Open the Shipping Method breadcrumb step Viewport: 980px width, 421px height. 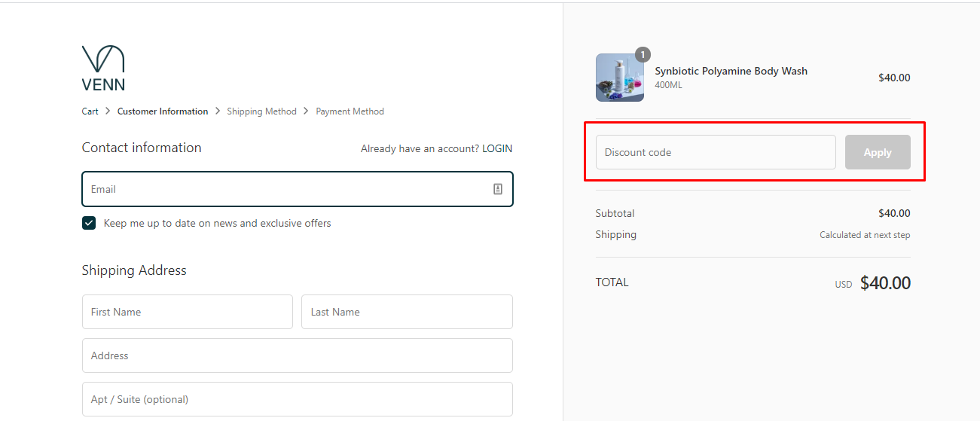point(261,111)
